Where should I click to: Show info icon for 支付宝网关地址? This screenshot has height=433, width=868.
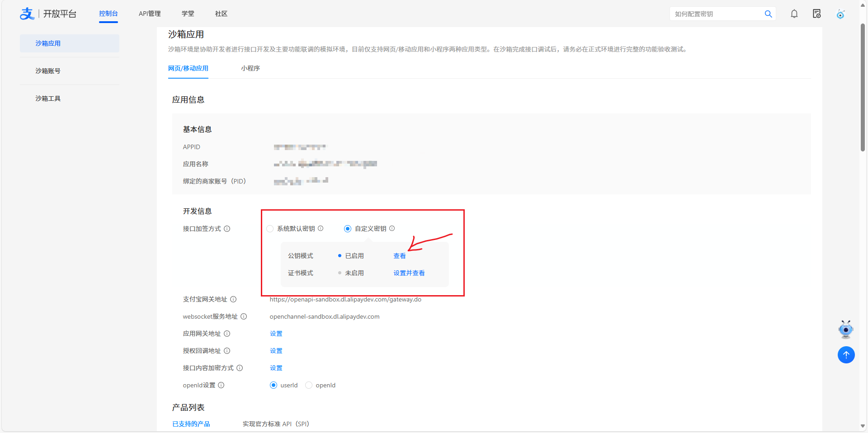click(233, 299)
